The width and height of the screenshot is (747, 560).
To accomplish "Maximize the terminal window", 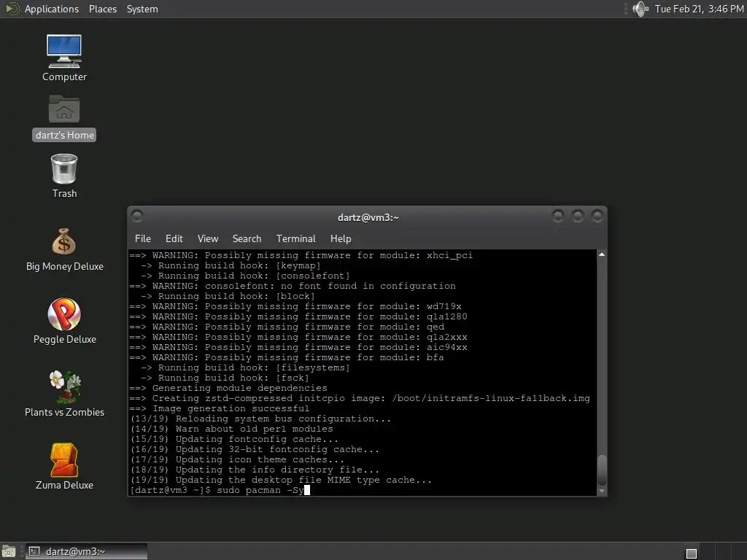I will pos(578,216).
